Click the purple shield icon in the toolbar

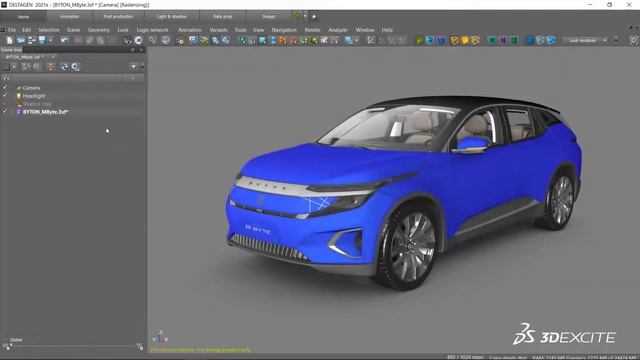[x=441, y=40]
